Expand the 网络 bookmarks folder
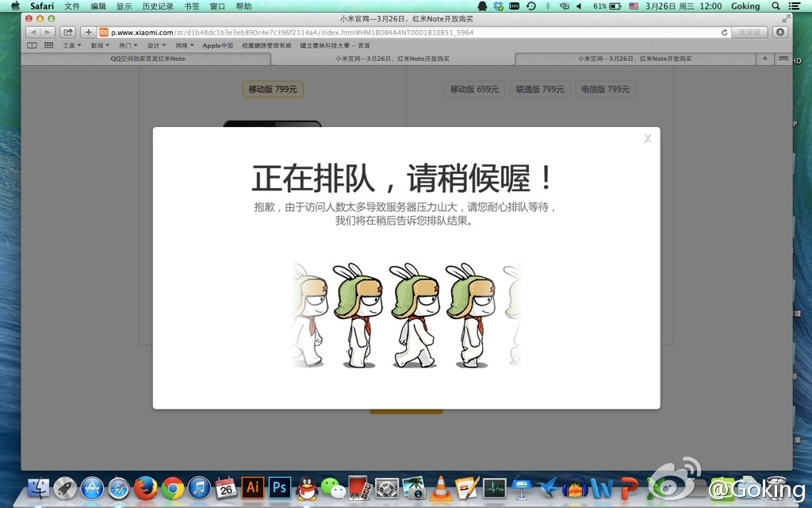The height and width of the screenshot is (508, 812). click(x=184, y=45)
